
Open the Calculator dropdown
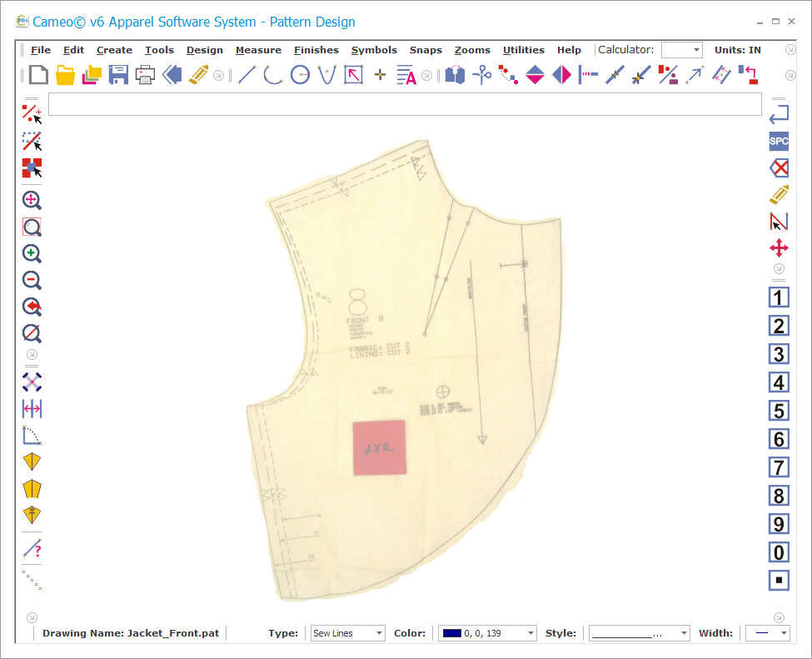[682, 50]
